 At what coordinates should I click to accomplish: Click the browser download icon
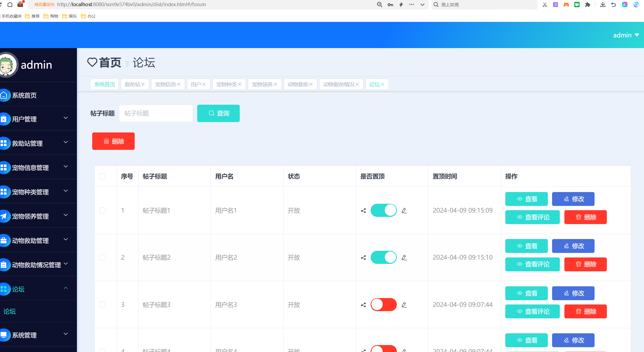tap(603, 5)
